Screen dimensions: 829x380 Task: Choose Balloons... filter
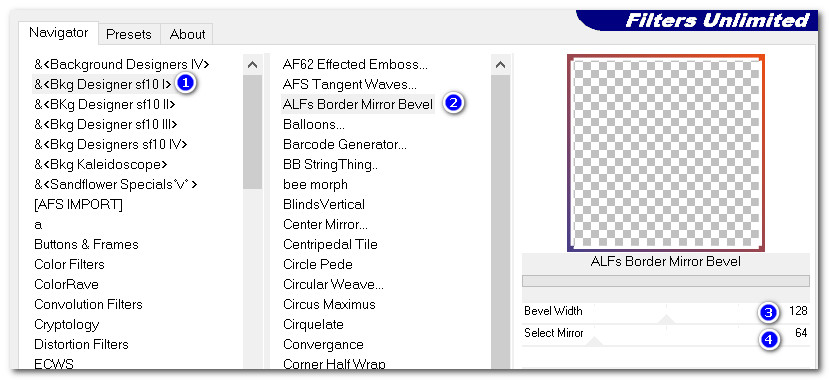point(314,124)
